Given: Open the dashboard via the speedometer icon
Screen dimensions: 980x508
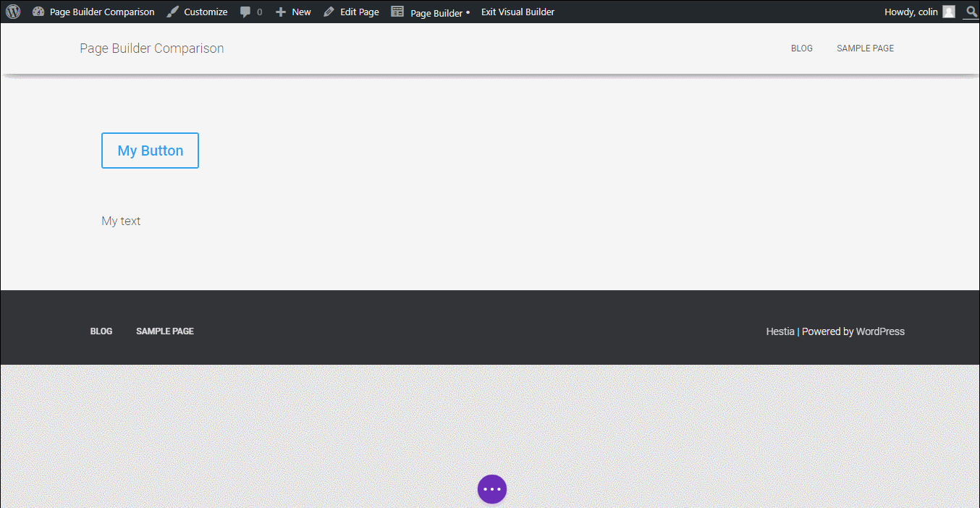Looking at the screenshot, I should pyautogui.click(x=38, y=11).
